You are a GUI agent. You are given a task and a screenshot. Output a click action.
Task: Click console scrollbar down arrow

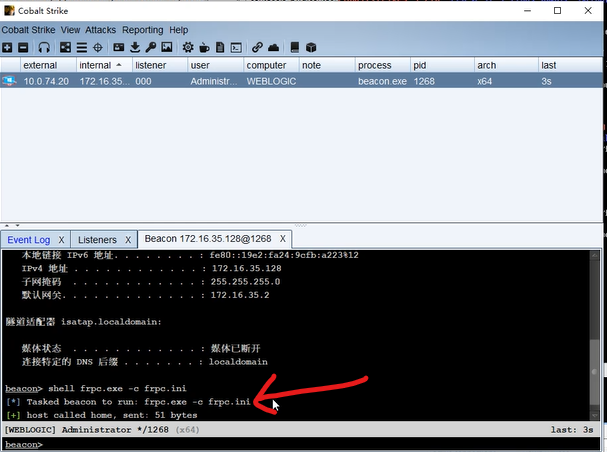[x=594, y=416]
